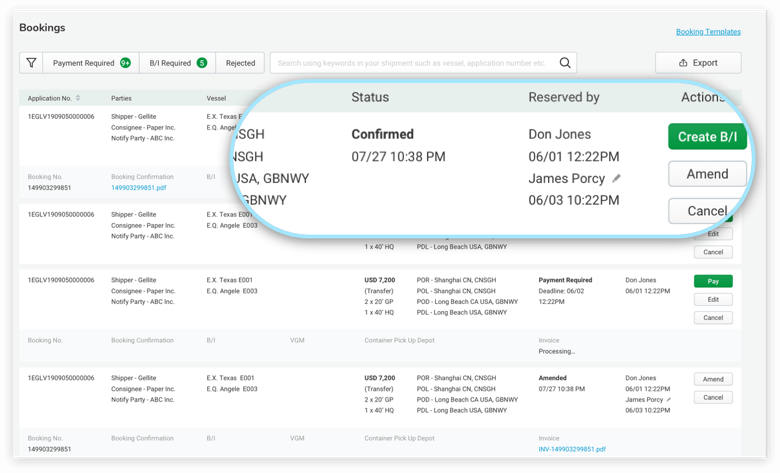Click the Payment Required 9+ count badge
This screenshot has width=780, height=473.
pyautogui.click(x=125, y=63)
